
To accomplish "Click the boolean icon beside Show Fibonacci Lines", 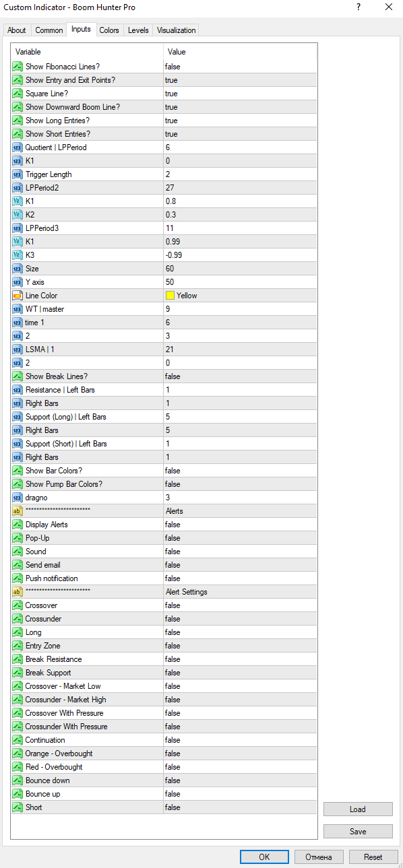I will coord(18,67).
